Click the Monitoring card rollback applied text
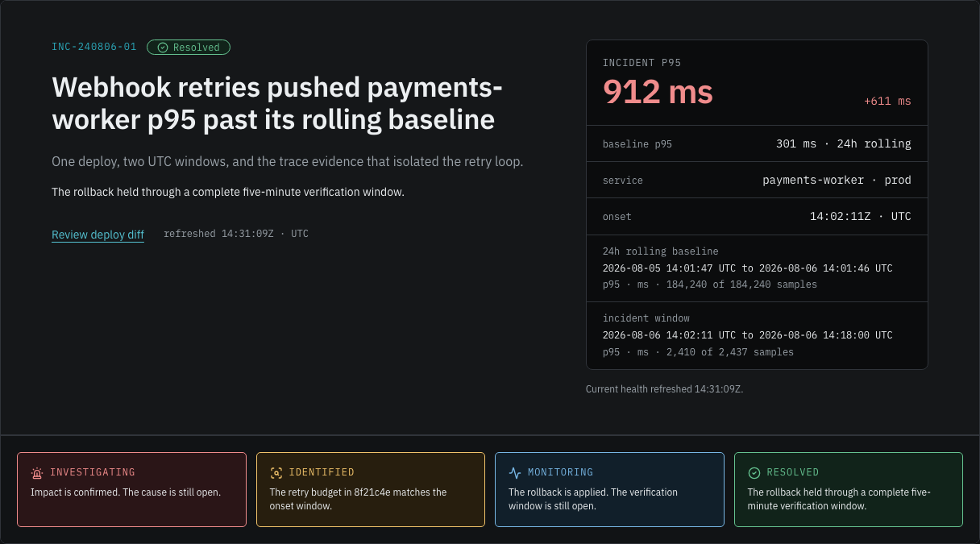 593,499
